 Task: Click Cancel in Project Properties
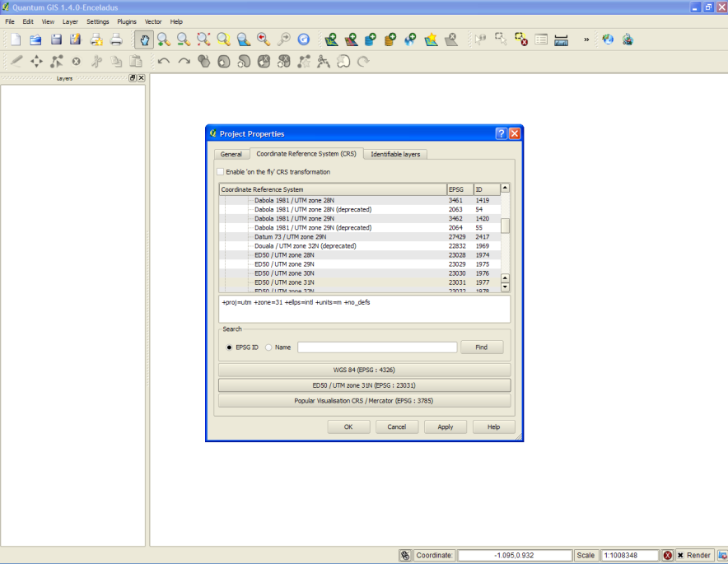(396, 427)
